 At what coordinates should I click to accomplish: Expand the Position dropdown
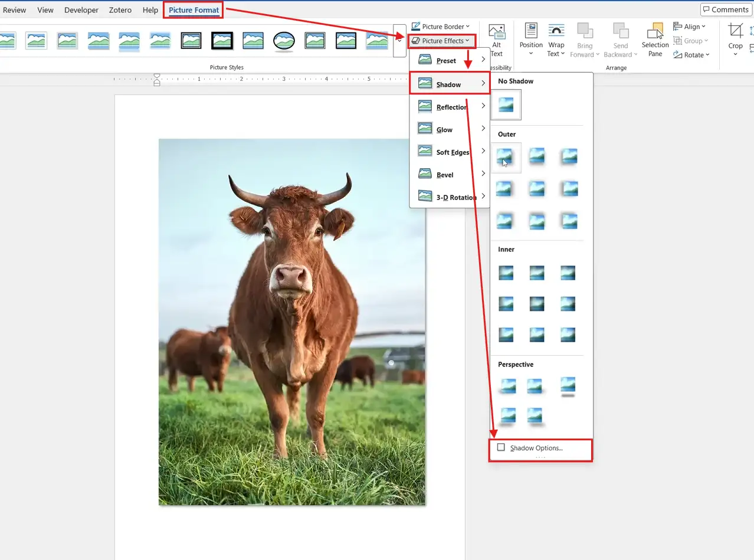(531, 40)
